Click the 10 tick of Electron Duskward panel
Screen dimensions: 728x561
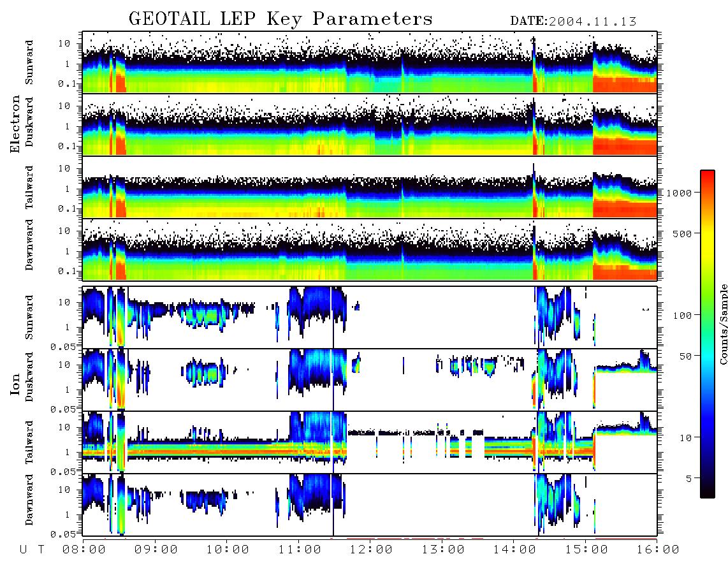pos(64,106)
